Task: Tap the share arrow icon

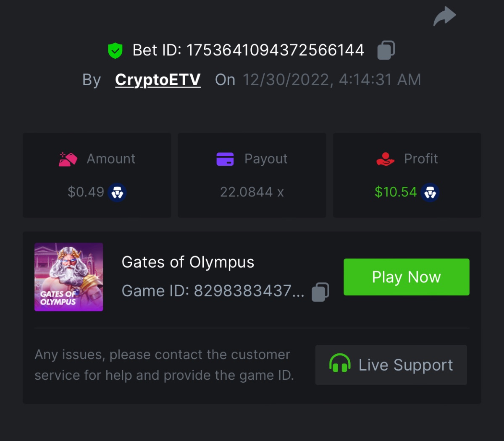Action: tap(444, 16)
